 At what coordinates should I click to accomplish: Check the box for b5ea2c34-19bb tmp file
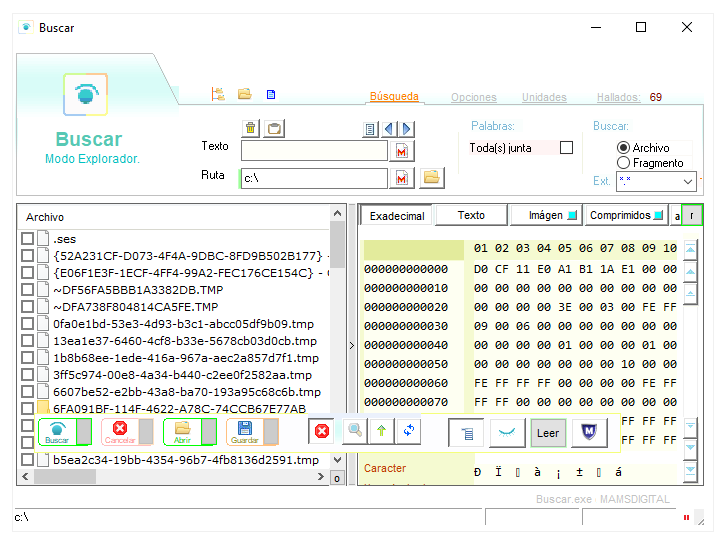[x=28, y=460]
